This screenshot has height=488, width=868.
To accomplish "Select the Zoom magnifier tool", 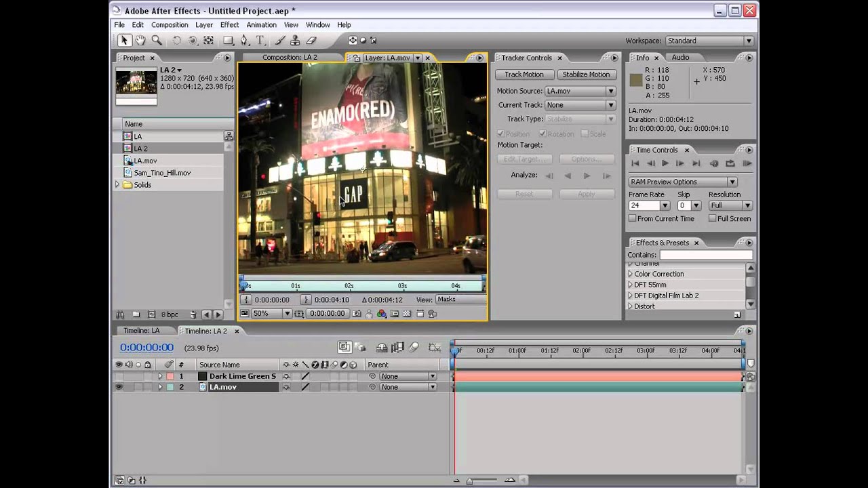I will [157, 41].
